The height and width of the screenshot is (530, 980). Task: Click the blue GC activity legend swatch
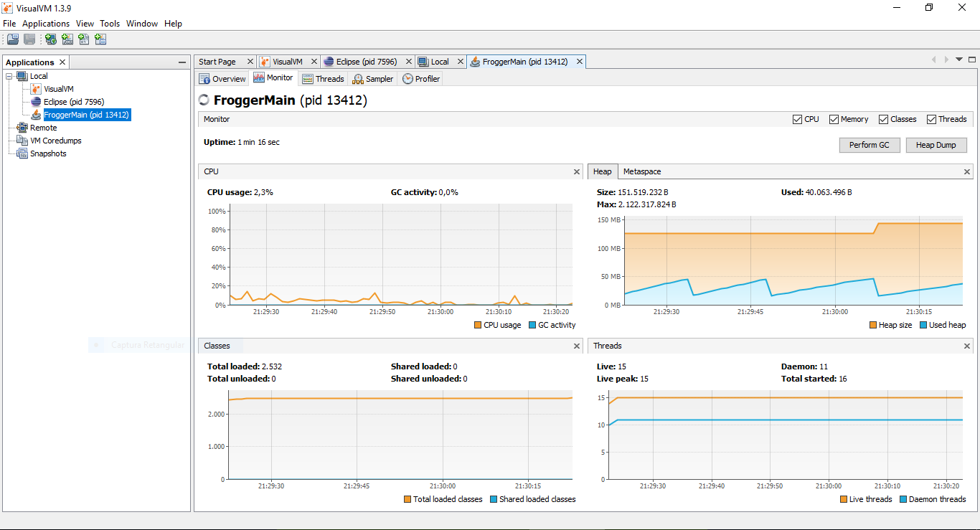click(x=532, y=326)
